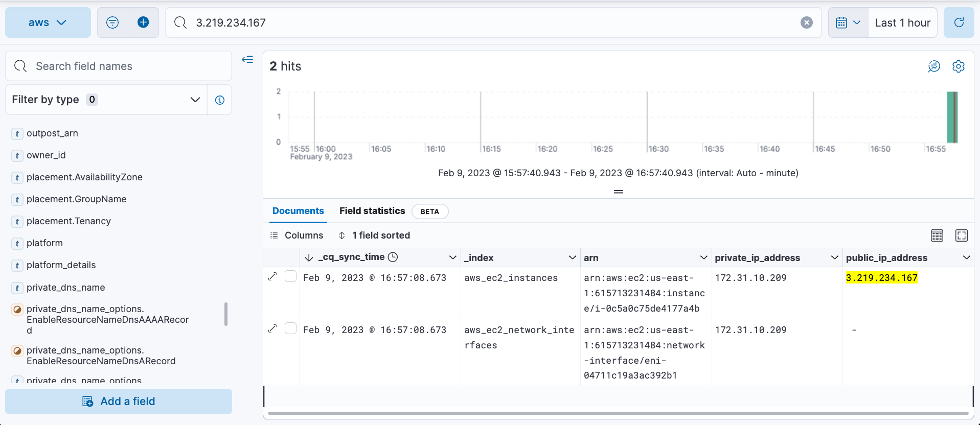Open the aws data view selector
This screenshot has height=425, width=980.
tap(48, 22)
